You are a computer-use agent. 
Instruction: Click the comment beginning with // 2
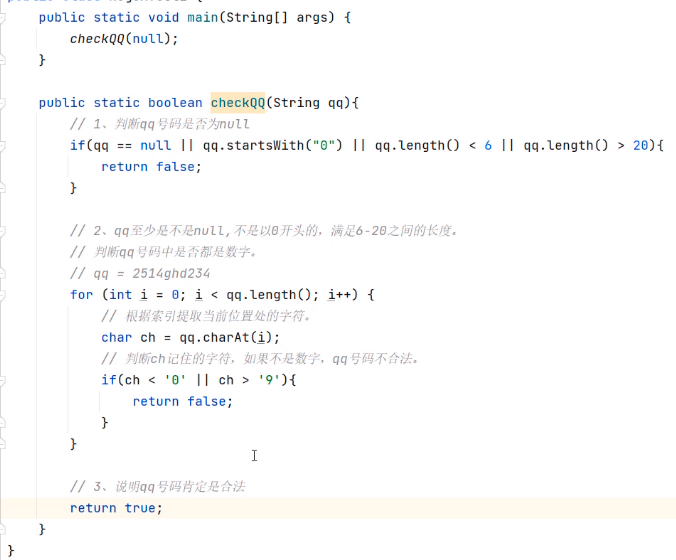point(263,231)
